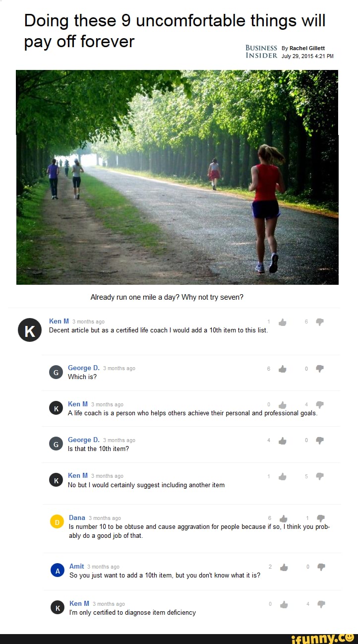Open the runners photo in the article
This screenshot has height=644, width=358.
178,177
